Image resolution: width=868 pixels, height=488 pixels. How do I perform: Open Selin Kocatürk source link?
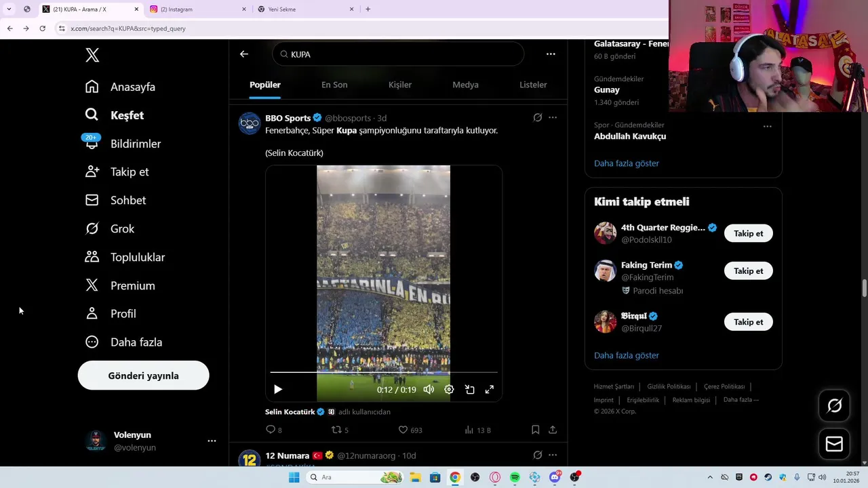pos(290,411)
